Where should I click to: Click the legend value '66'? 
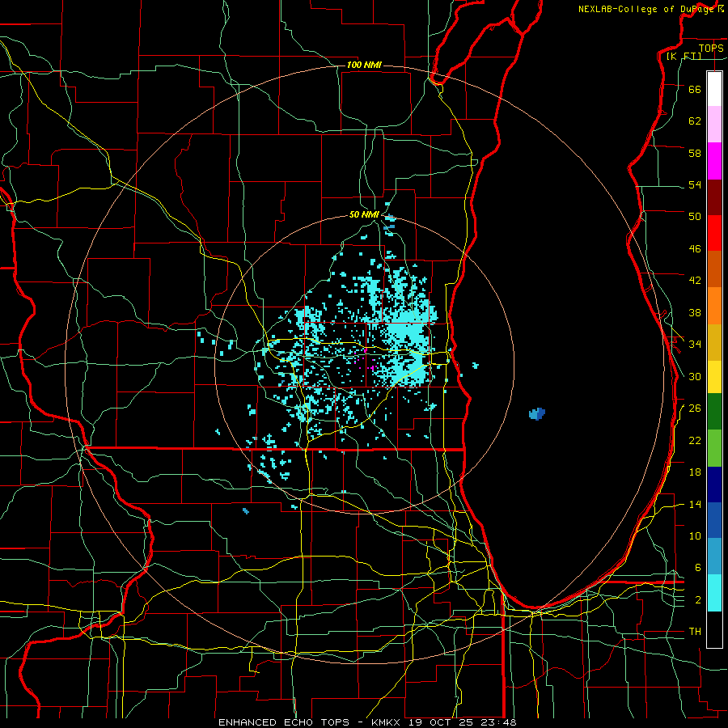pyautogui.click(x=695, y=89)
